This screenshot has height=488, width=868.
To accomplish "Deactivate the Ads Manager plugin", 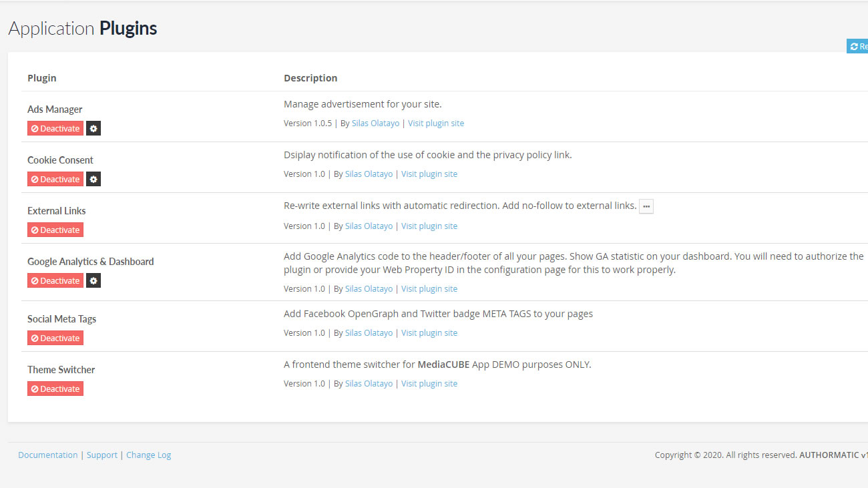I will 55,129.
